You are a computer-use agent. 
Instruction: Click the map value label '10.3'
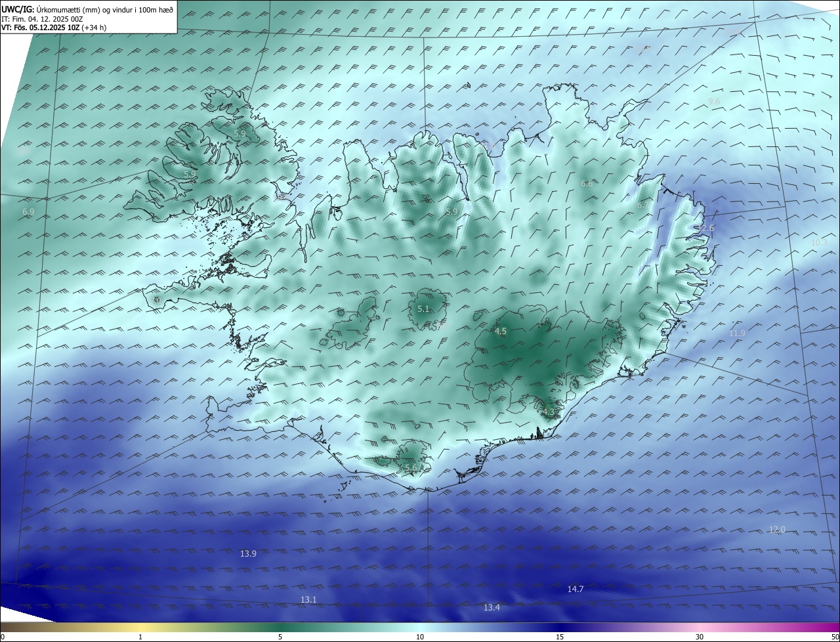click(819, 243)
